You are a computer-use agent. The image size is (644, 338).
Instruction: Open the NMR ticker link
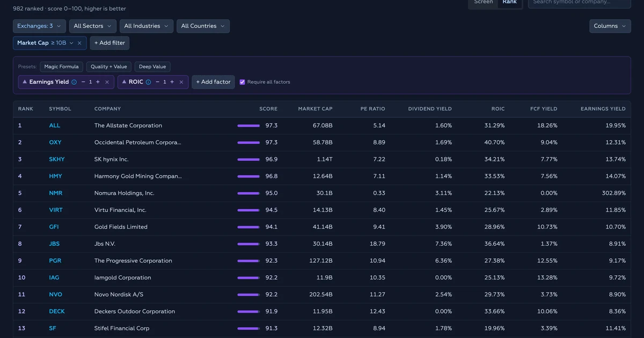(x=56, y=193)
